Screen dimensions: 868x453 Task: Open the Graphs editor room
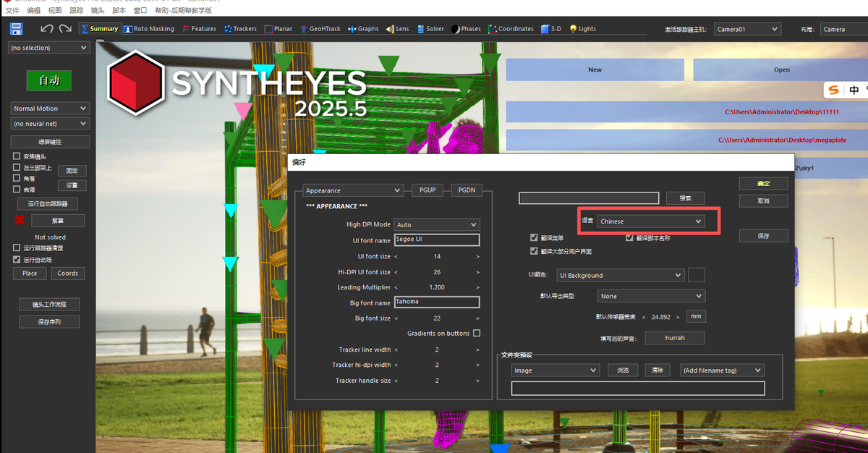(x=363, y=29)
